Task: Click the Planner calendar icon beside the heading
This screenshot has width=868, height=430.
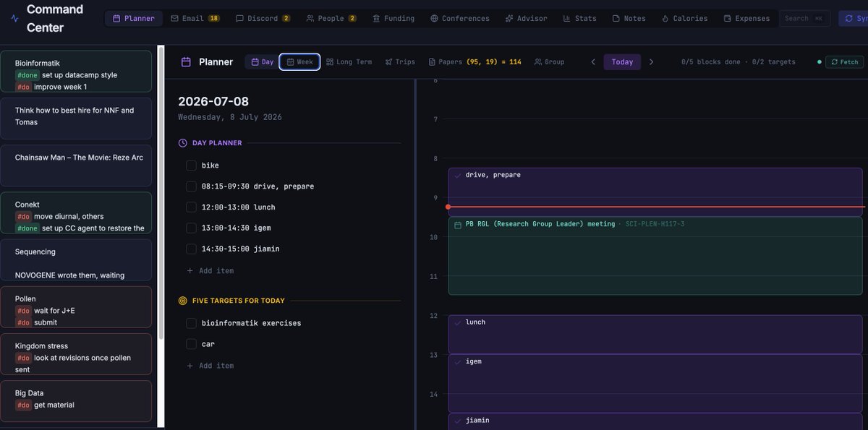Action: (x=186, y=61)
